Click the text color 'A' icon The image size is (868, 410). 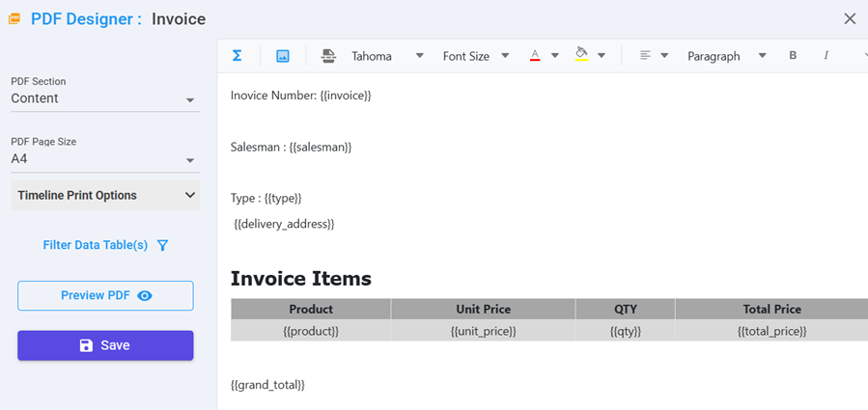click(535, 56)
